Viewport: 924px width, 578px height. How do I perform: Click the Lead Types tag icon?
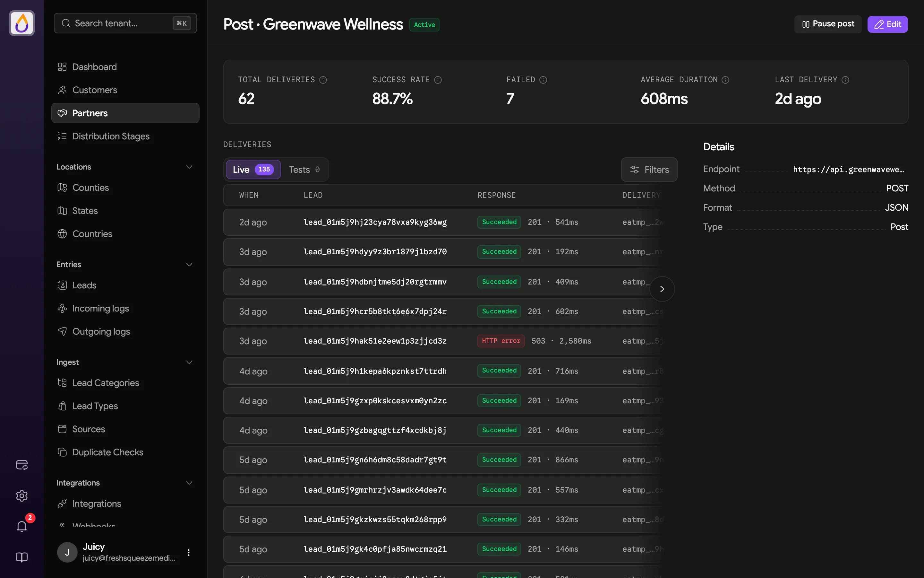point(62,406)
